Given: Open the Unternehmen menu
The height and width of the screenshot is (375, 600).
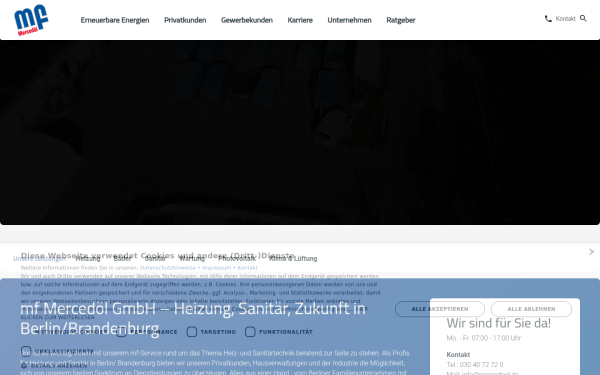Looking at the screenshot, I should [x=349, y=20].
